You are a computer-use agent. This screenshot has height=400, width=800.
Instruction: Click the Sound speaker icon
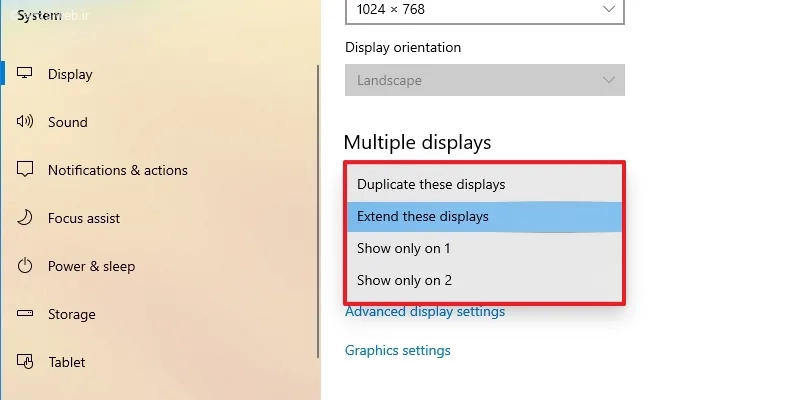click(x=26, y=122)
